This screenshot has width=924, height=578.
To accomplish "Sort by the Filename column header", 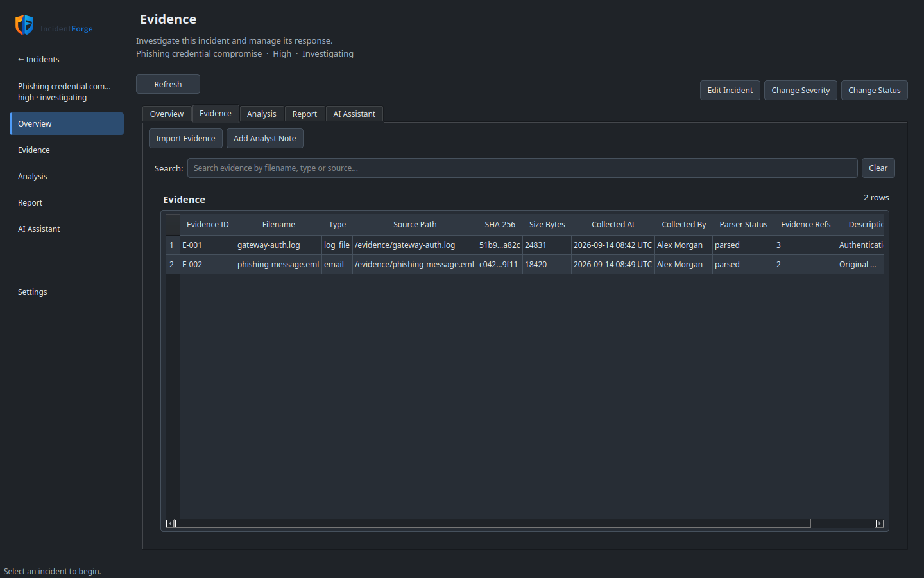I will click(278, 224).
